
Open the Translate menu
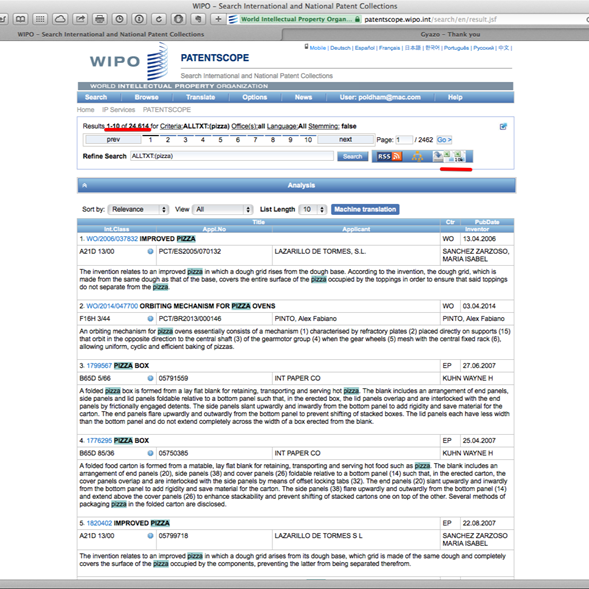tap(201, 97)
